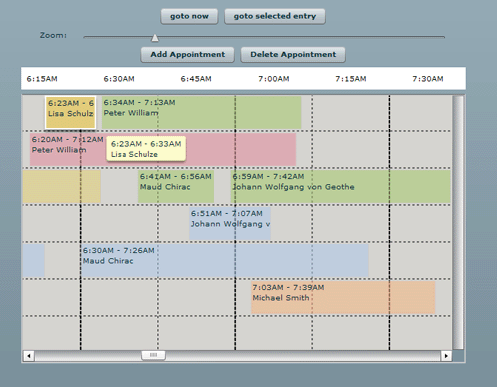Click the Zoom slider handle
This screenshot has width=497, height=387.
[155, 38]
